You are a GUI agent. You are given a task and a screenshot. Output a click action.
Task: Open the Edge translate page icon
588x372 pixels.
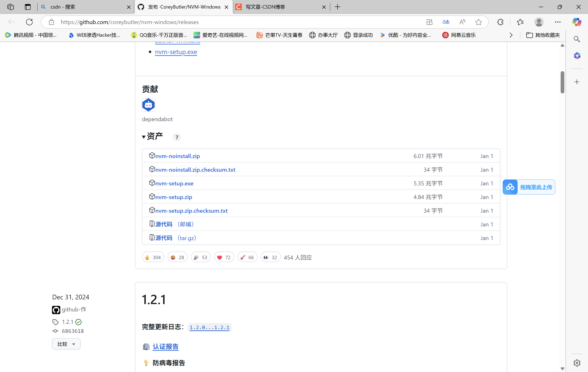pyautogui.click(x=446, y=22)
